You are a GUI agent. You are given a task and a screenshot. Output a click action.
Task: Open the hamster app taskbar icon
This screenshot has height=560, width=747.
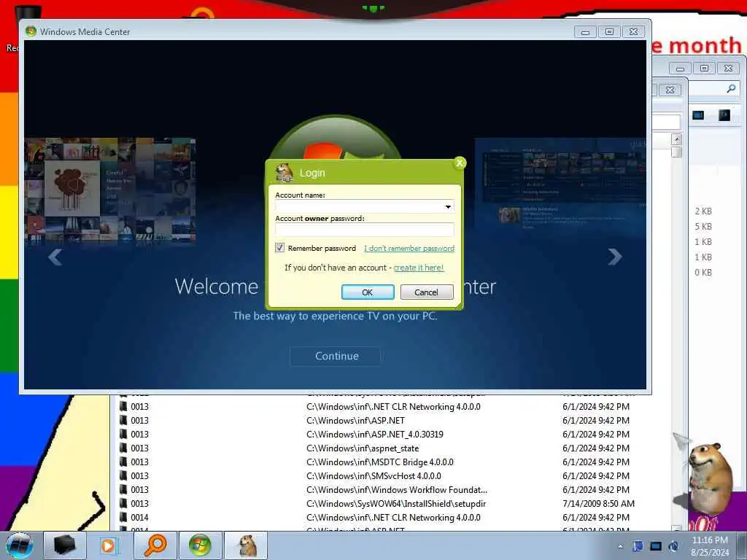[246, 545]
